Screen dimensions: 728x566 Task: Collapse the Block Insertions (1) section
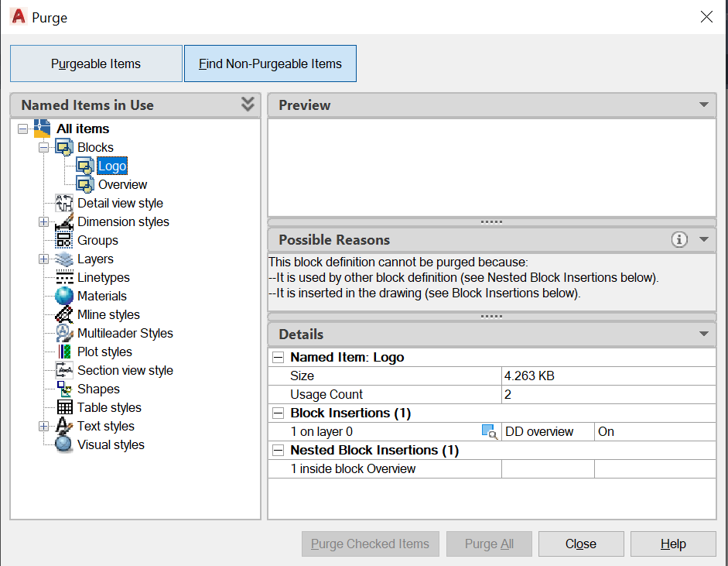[x=278, y=413]
